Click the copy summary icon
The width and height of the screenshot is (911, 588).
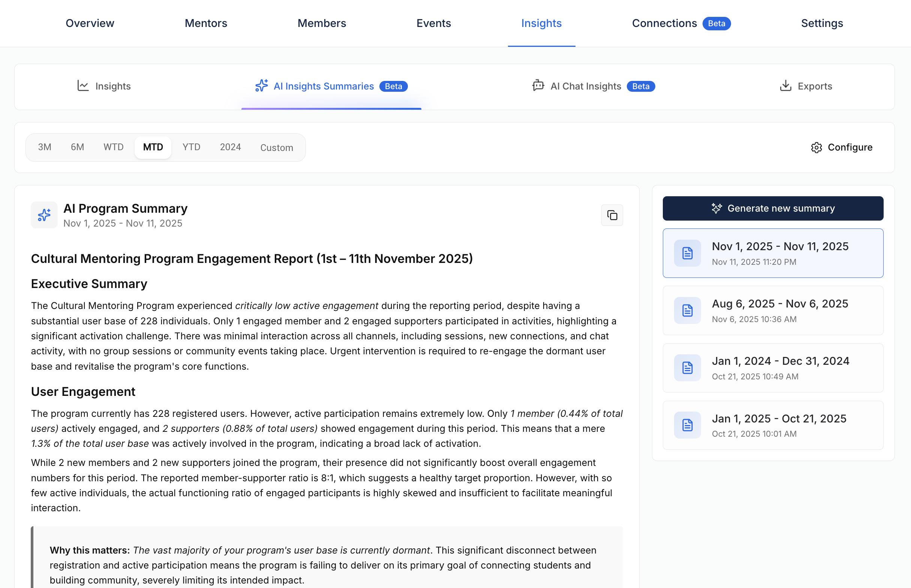click(612, 215)
